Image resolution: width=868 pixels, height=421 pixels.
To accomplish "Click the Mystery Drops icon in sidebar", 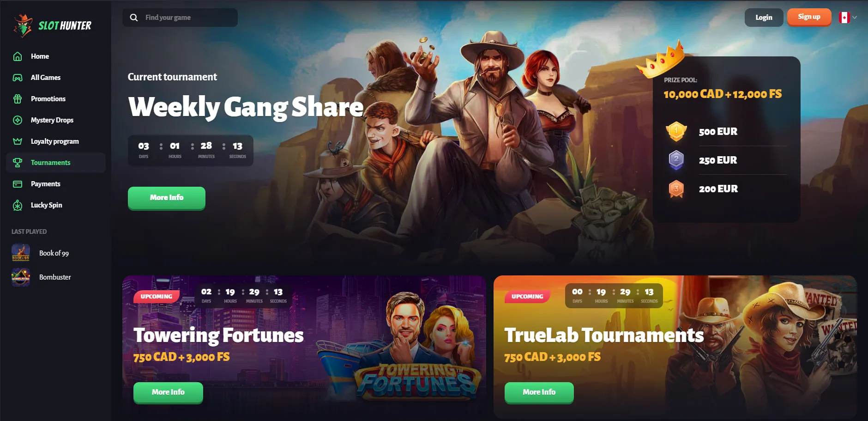I will (18, 120).
